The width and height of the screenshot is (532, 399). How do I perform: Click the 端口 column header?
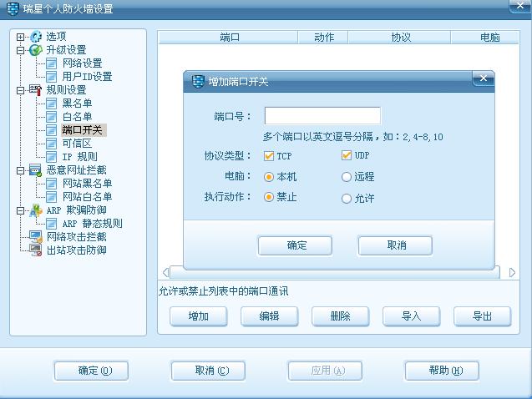pyautogui.click(x=228, y=38)
